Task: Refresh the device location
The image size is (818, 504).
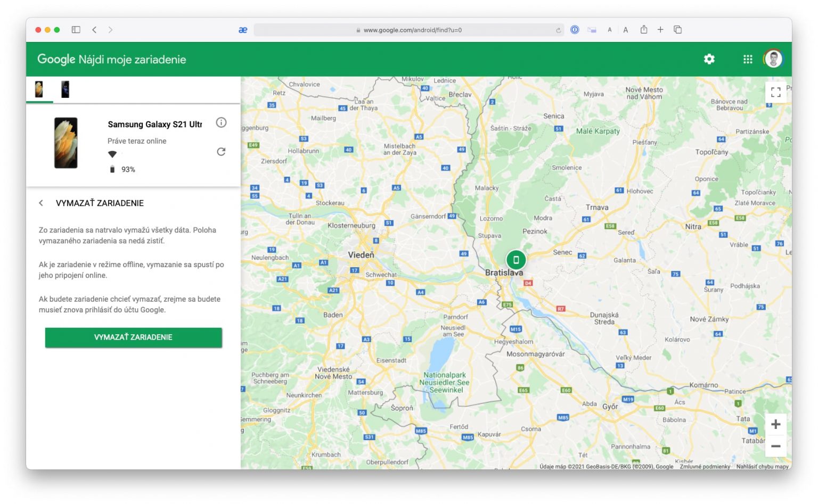Action: pos(221,152)
